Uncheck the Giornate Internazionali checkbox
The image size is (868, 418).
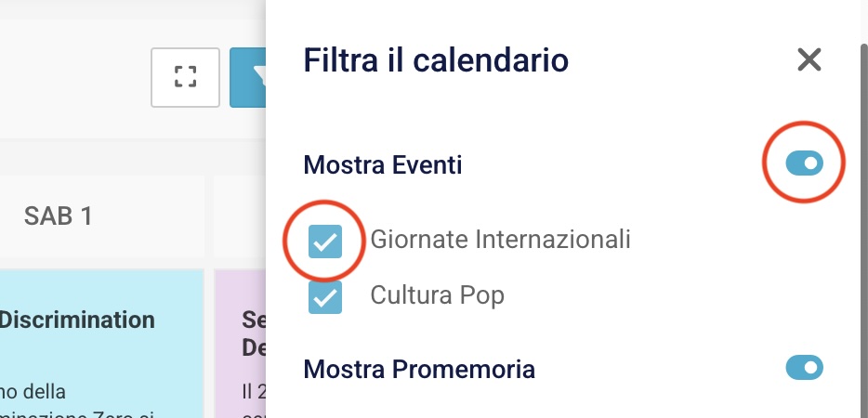coord(325,241)
